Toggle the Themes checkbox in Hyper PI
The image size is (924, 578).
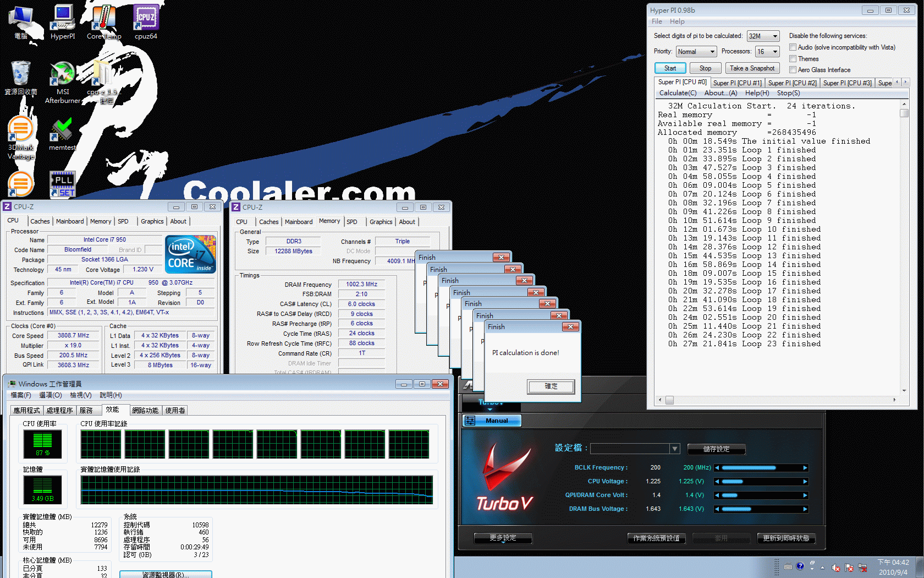[793, 59]
